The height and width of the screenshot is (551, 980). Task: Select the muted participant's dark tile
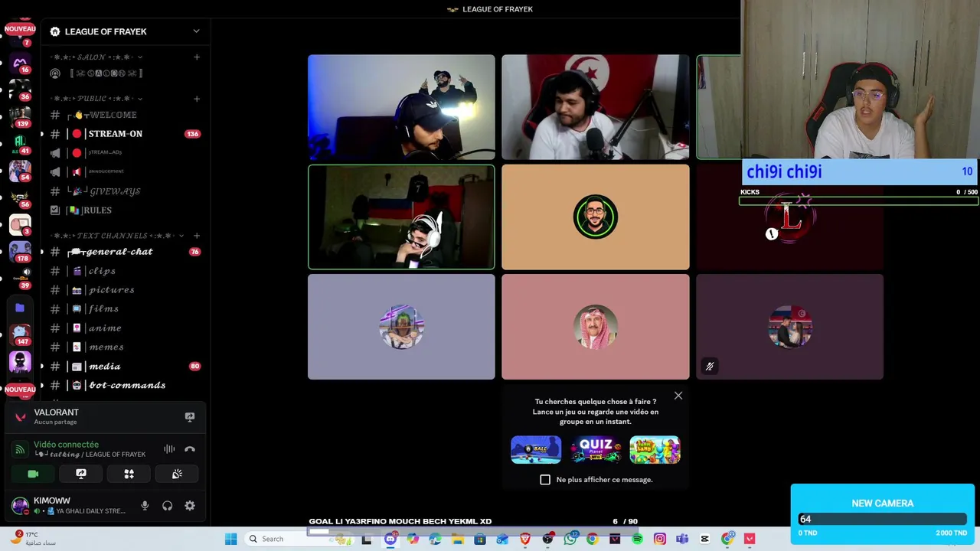789,328
